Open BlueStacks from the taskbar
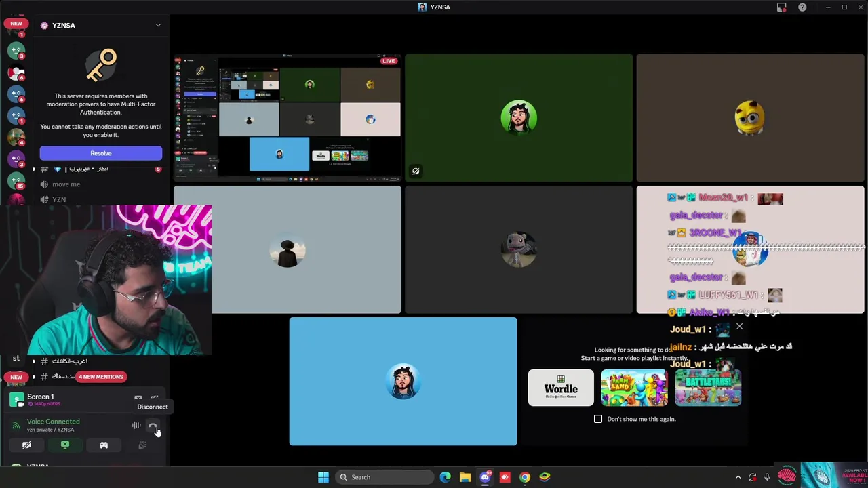Screen dimensions: 868x488 point(545,477)
